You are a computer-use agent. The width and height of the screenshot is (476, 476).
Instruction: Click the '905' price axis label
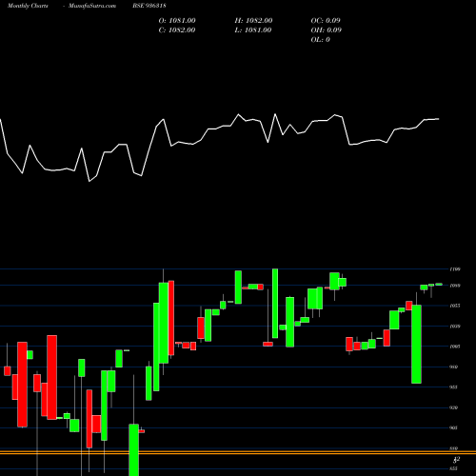coord(454,427)
